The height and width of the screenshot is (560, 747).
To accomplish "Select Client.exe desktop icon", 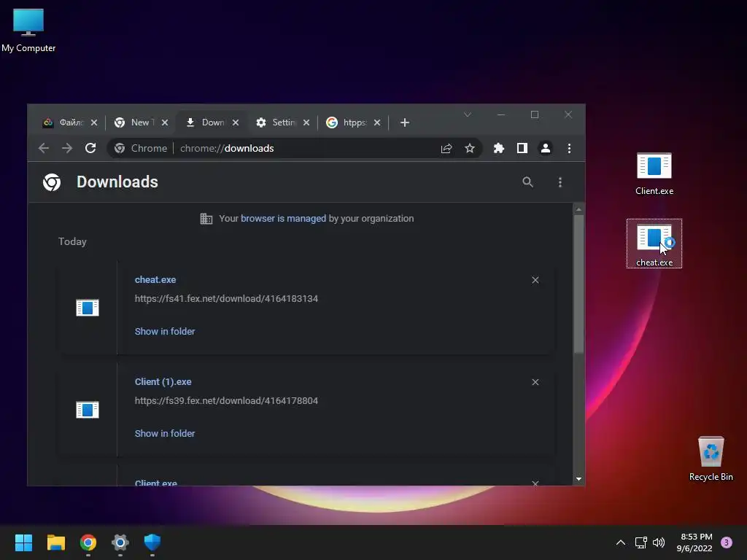I will pyautogui.click(x=654, y=174).
